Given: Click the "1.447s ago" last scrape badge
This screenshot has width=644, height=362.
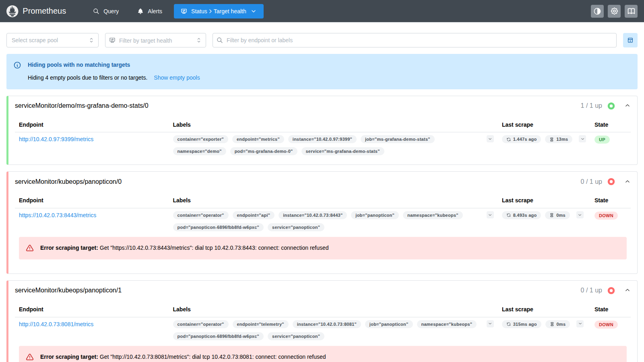Looking at the screenshot, I should (521, 139).
